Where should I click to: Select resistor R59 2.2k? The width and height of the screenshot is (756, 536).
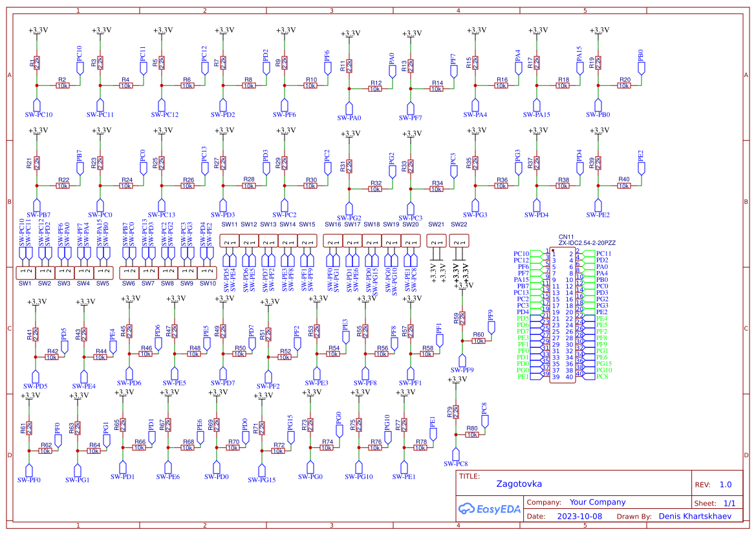462,318
